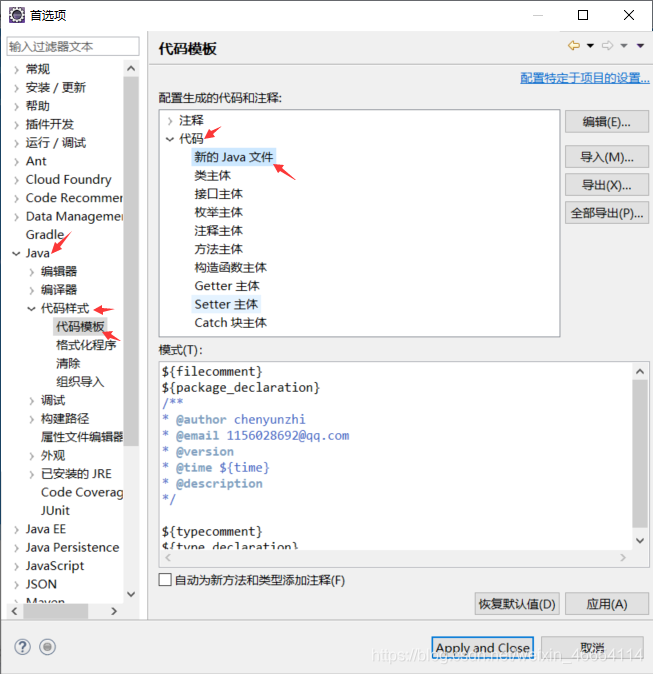Click the 导出(X)... button
The height and width of the screenshot is (674, 653).
607,185
